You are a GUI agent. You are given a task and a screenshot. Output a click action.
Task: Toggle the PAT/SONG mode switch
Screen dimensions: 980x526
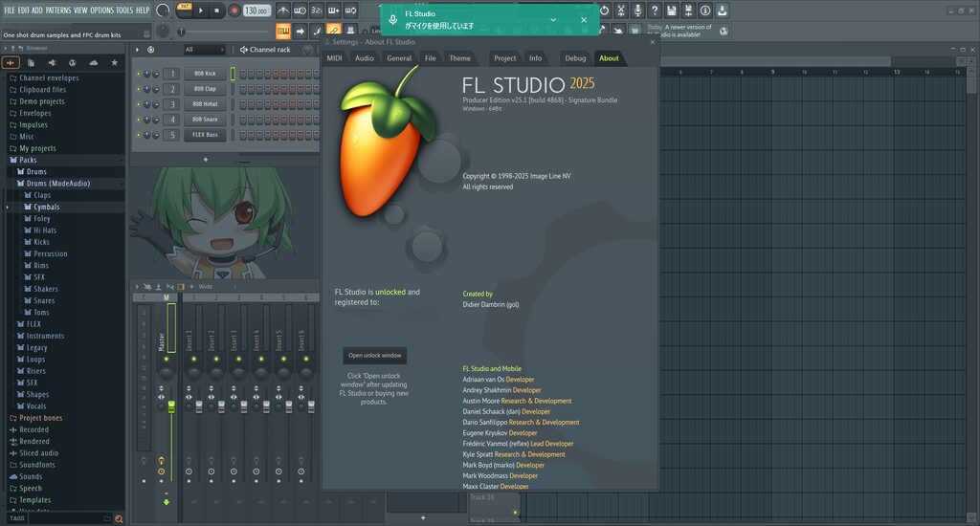tap(185, 10)
